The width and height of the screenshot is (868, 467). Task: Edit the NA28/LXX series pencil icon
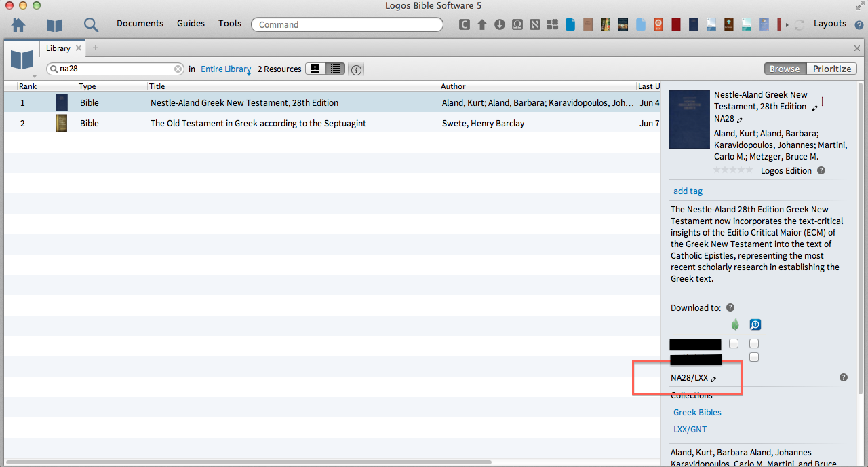click(713, 379)
